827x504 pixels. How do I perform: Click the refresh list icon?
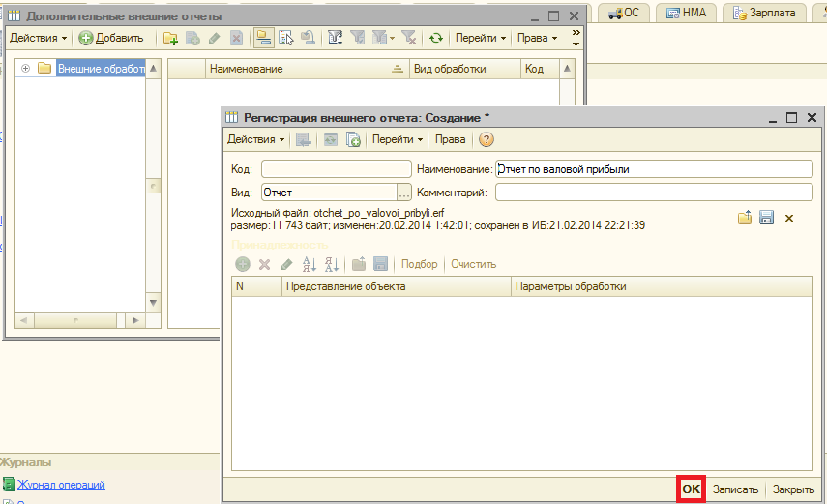pos(436,38)
